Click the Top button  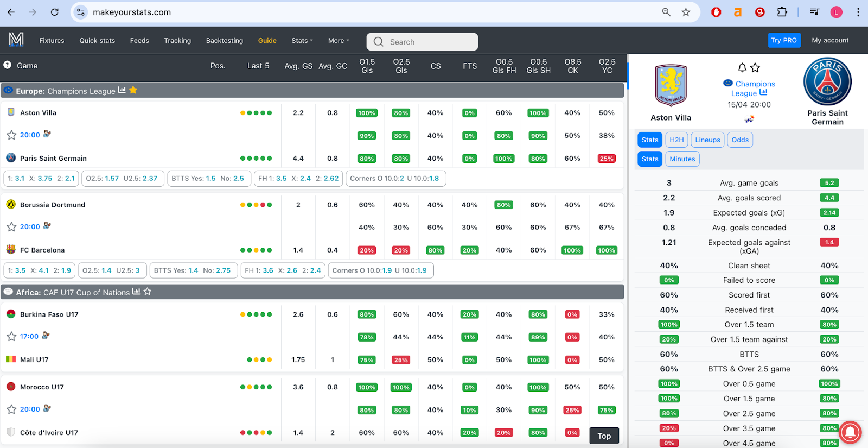604,436
